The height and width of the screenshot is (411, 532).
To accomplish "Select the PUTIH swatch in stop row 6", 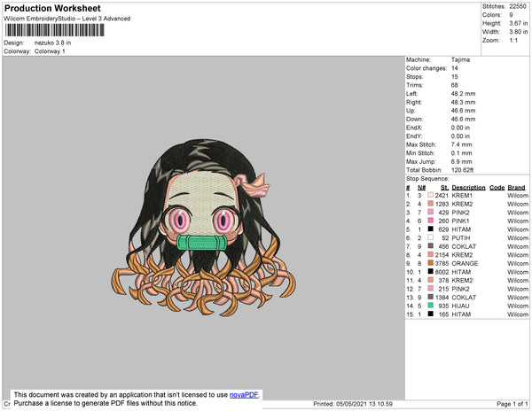I will tap(431, 237).
